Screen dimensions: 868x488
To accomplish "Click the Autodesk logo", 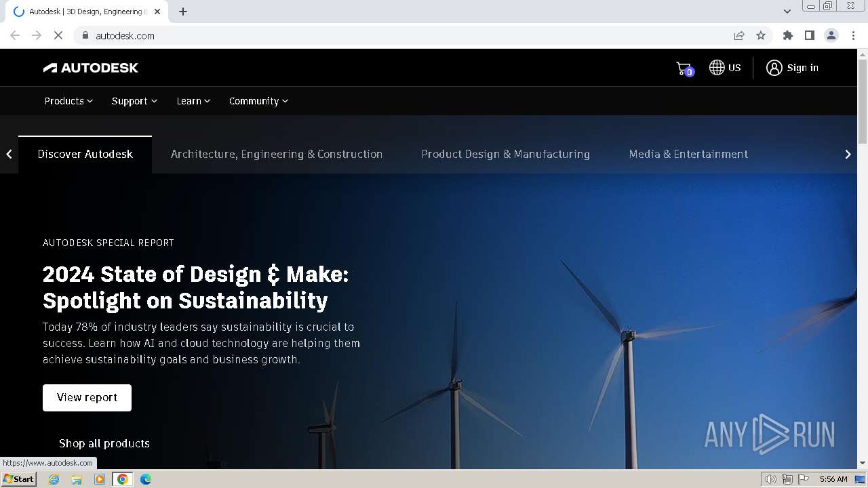I will (91, 68).
